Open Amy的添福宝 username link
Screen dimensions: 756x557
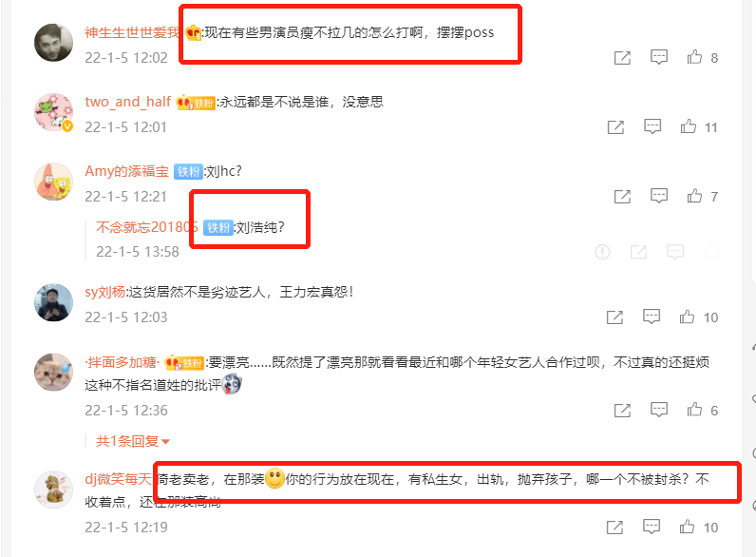[x=127, y=171]
